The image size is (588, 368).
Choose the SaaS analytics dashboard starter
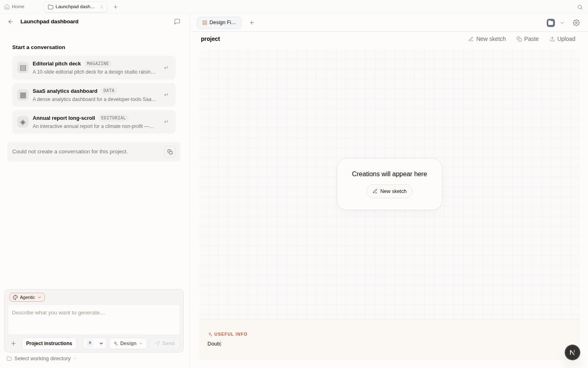94,95
